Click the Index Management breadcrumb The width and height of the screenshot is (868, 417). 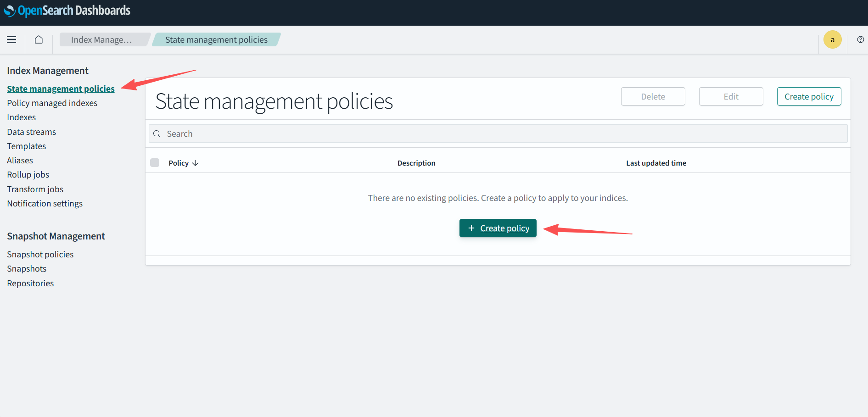101,40
